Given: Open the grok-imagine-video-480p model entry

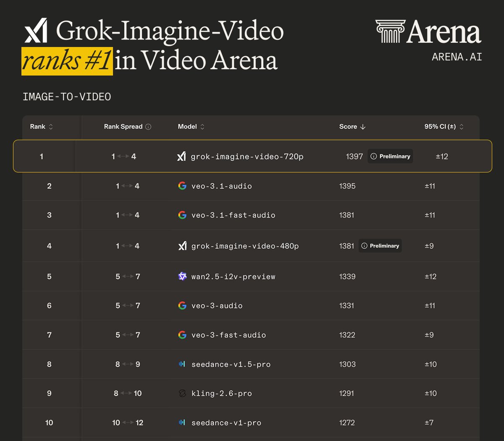Looking at the screenshot, I should coord(245,246).
